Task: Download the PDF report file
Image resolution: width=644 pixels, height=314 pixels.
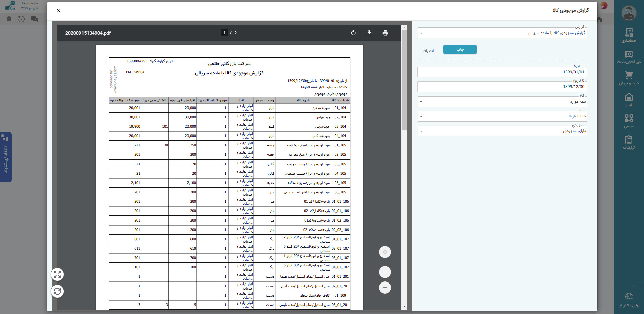Action: pos(369,33)
